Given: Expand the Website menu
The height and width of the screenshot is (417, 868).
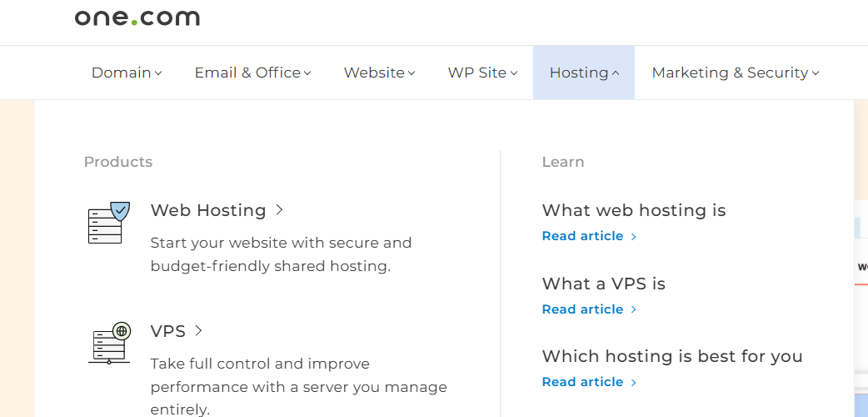Looking at the screenshot, I should coord(380,73).
